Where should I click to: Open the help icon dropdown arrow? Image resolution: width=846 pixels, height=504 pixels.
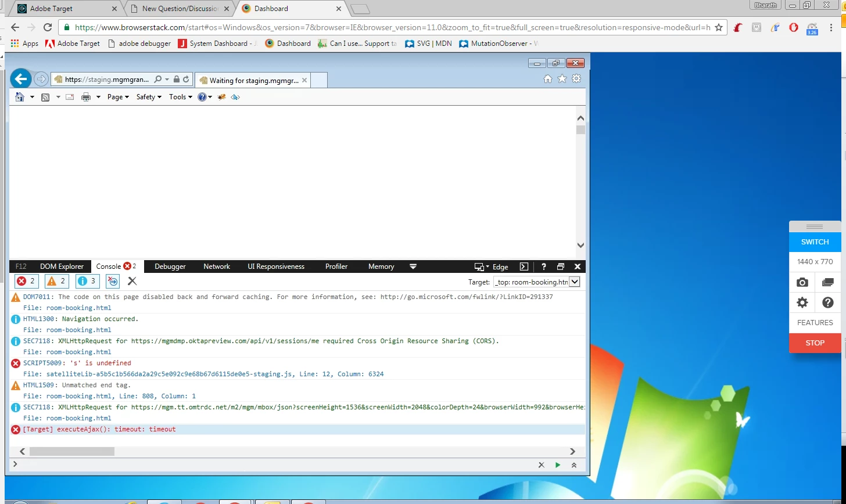tap(210, 97)
